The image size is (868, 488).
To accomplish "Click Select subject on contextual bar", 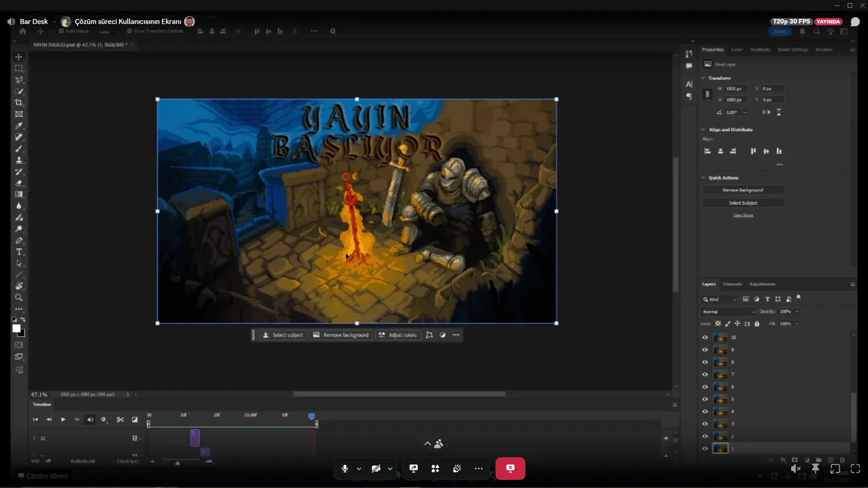I will click(283, 335).
